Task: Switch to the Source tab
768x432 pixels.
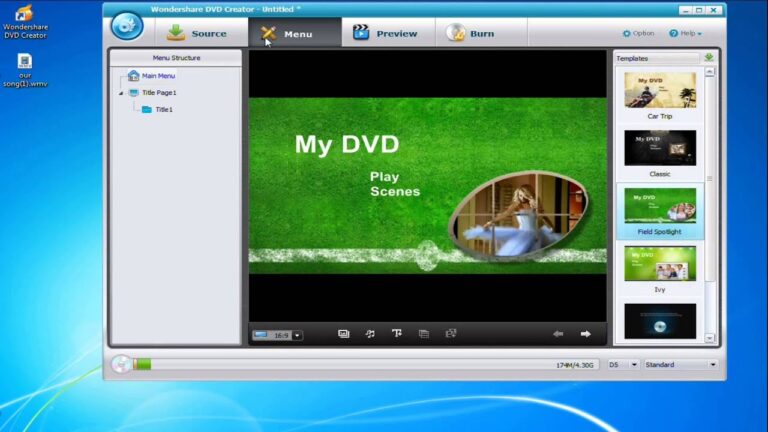Action: pos(201,33)
